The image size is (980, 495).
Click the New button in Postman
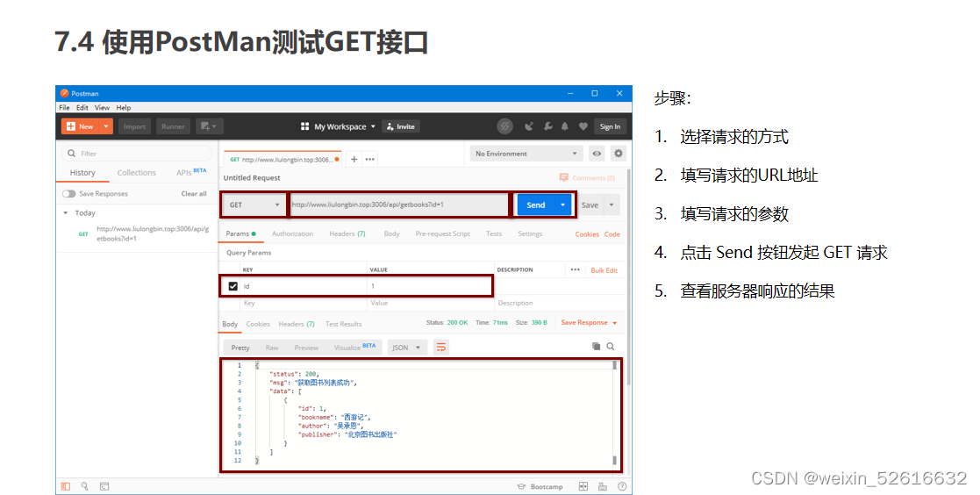80,126
